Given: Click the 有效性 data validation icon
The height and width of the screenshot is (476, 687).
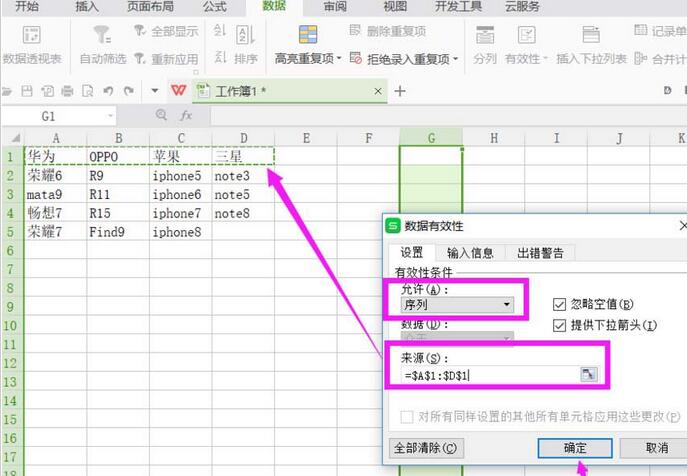Looking at the screenshot, I should [x=526, y=35].
